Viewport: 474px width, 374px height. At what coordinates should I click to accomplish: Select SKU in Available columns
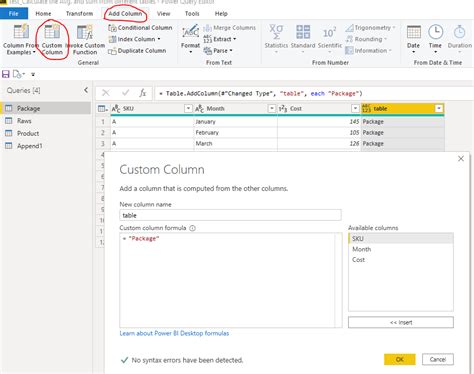click(x=401, y=239)
